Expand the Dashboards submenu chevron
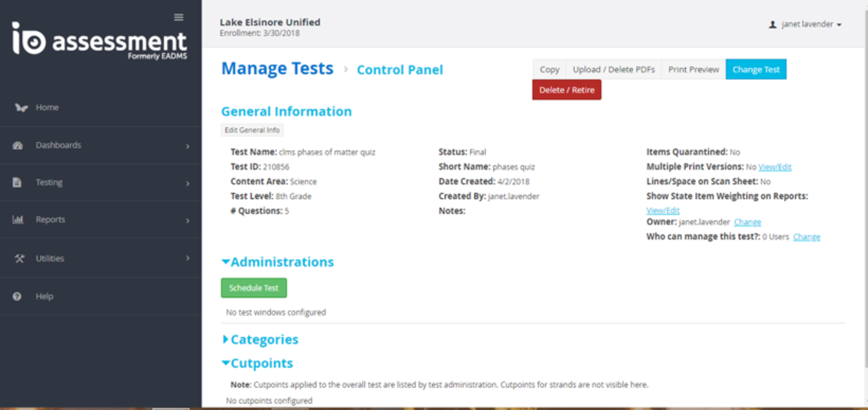This screenshot has width=868, height=410. [x=188, y=146]
